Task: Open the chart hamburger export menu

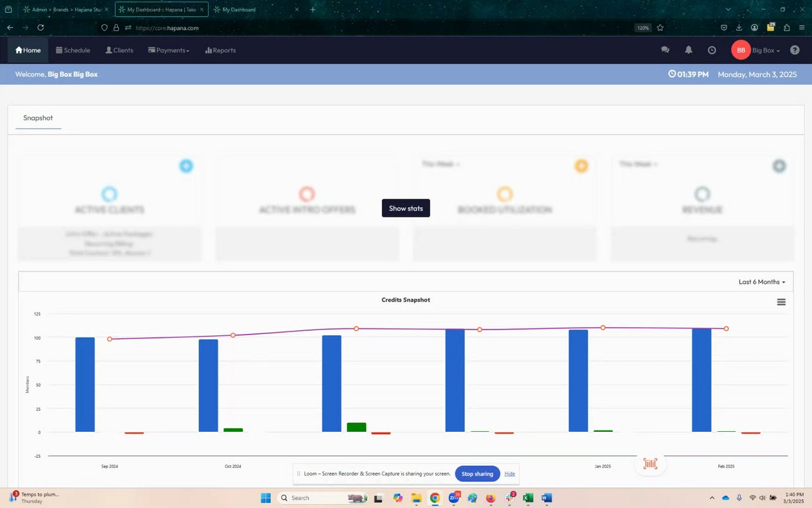Action: pyautogui.click(x=782, y=302)
